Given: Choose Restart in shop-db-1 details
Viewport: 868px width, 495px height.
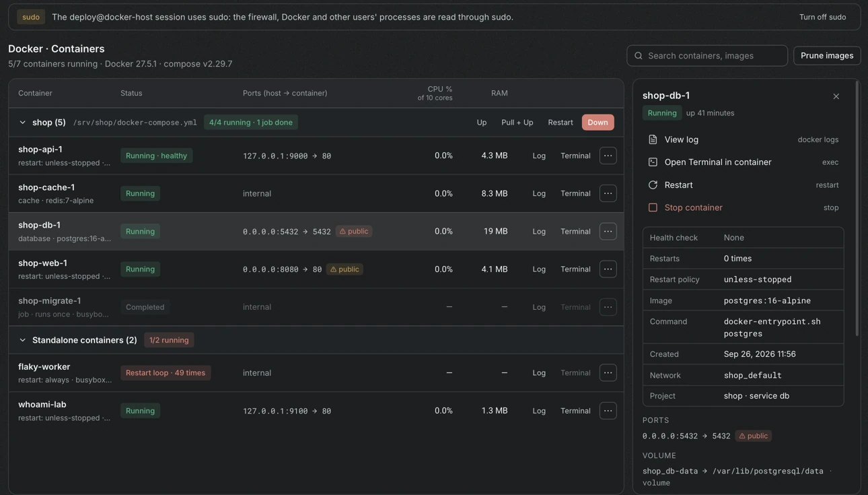Looking at the screenshot, I should [743, 185].
